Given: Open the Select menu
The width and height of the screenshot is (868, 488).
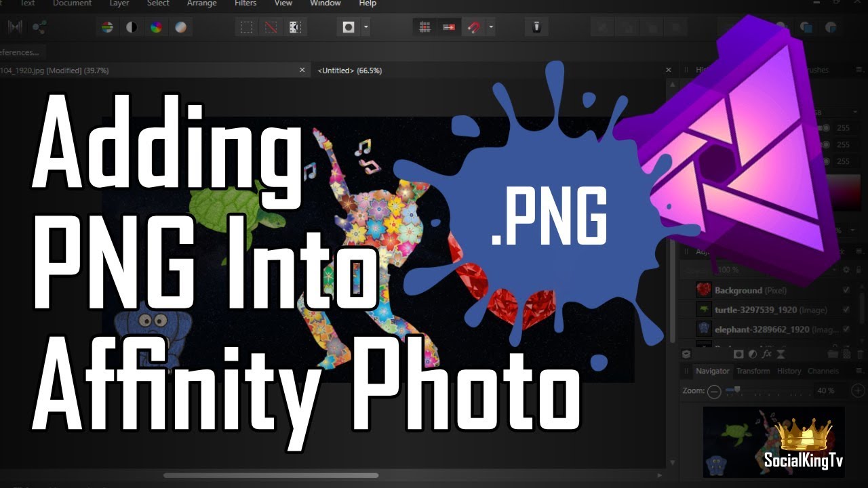Looking at the screenshot, I should point(158,3).
